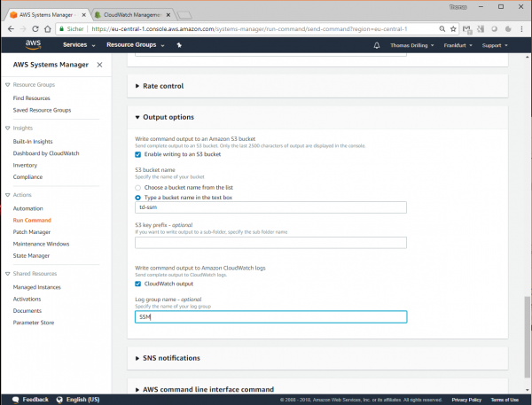This screenshot has height=405, width=532.
Task: Open Terms of Use link in footer
Action: pos(505,400)
